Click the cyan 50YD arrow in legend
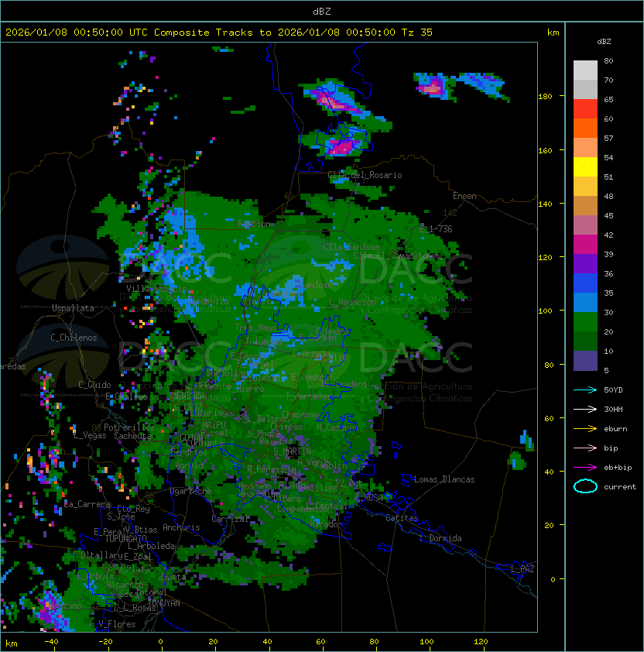644x652 pixels. coord(585,389)
